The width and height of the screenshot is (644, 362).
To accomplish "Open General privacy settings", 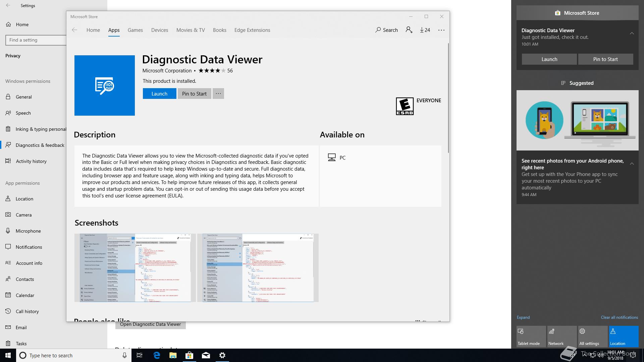I will pos(33,97).
